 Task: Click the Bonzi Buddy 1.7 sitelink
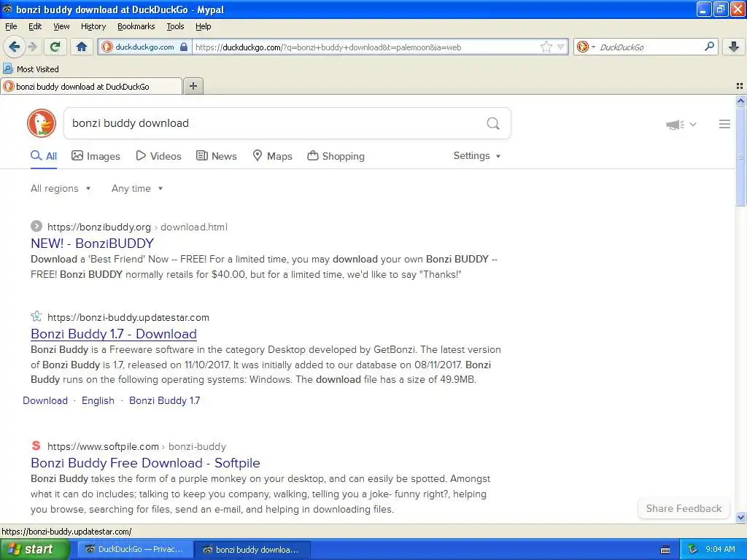click(164, 400)
